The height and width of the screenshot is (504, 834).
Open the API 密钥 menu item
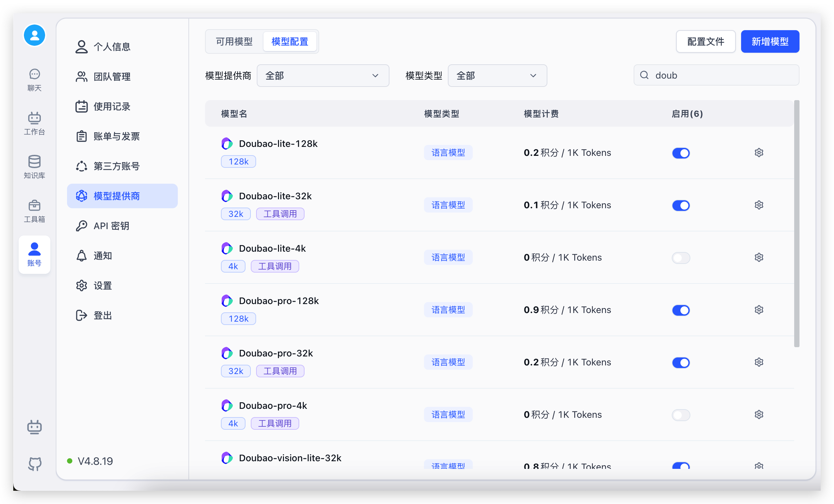111,226
